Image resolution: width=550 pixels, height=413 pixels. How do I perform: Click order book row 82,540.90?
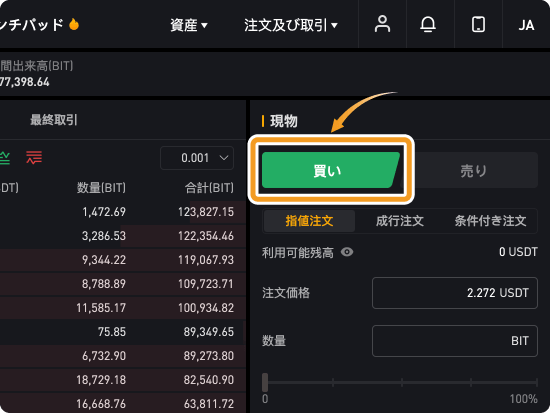tap(123, 380)
